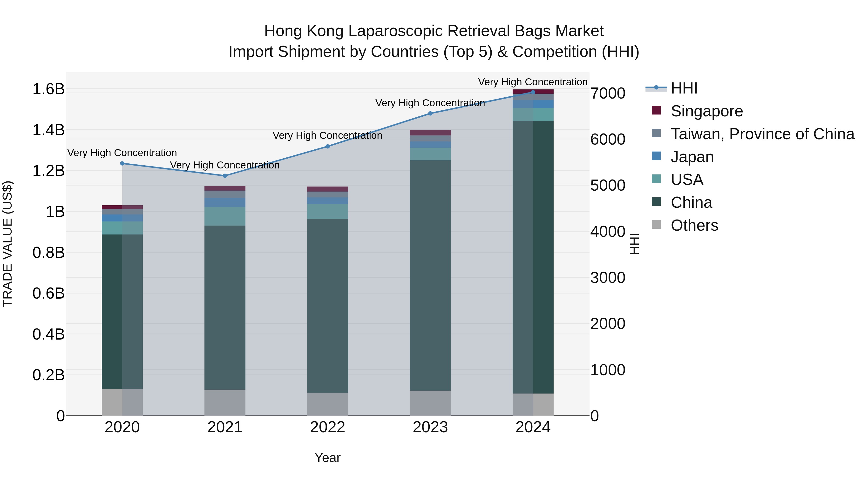Screen dimensions: 868x488
Task: Toggle Japan series in the legend
Action: coord(683,157)
